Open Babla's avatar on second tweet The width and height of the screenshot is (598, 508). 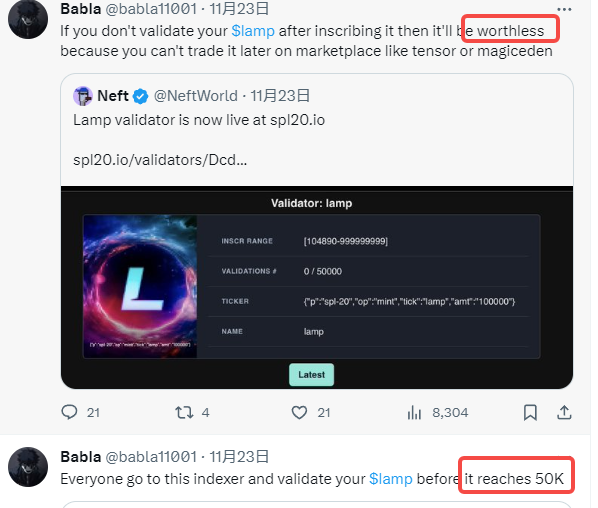tap(28, 467)
